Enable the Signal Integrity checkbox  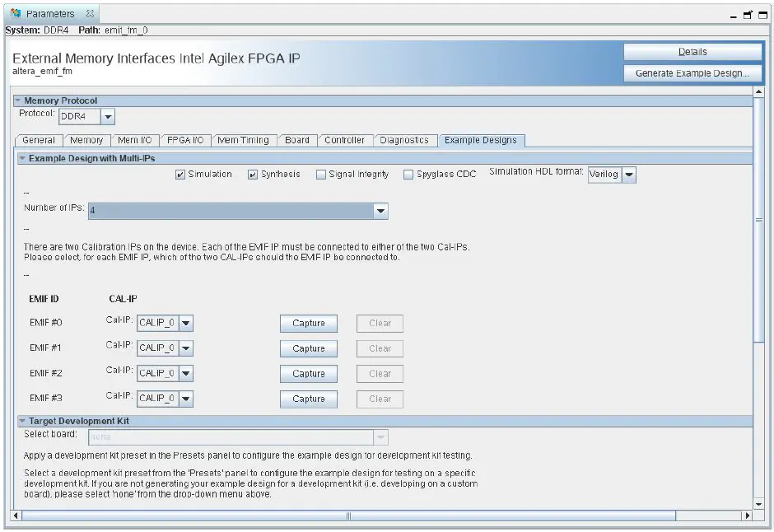pyautogui.click(x=320, y=174)
